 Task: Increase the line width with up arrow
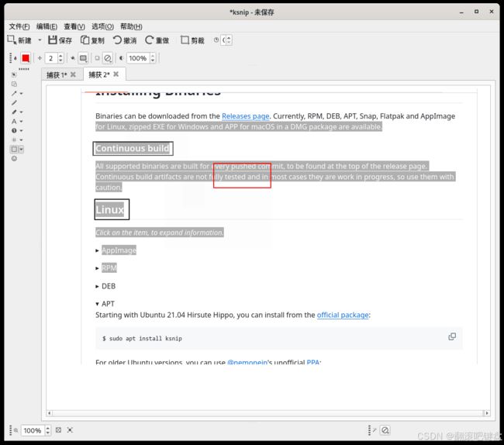tap(60, 56)
